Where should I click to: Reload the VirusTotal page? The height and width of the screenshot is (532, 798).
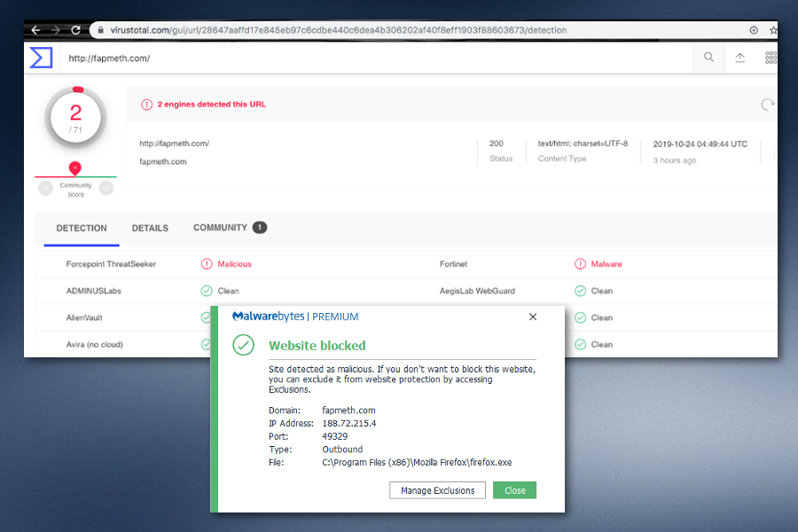tap(76, 30)
